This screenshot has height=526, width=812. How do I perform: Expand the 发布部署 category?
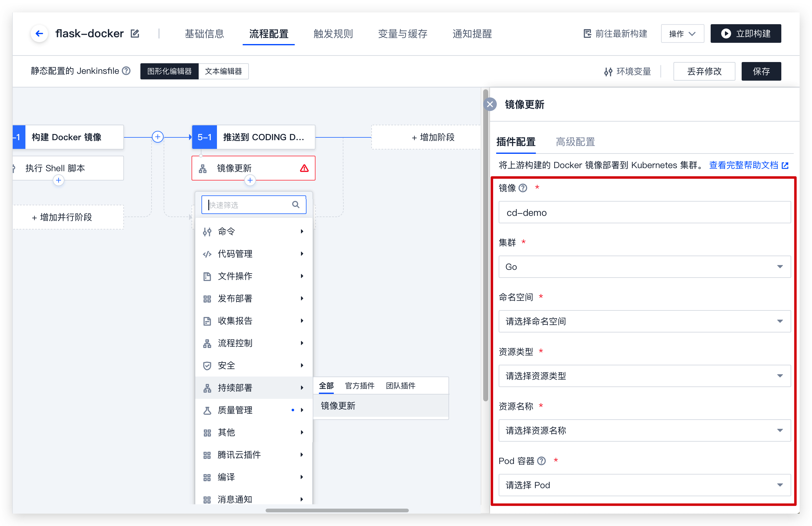[x=254, y=298]
